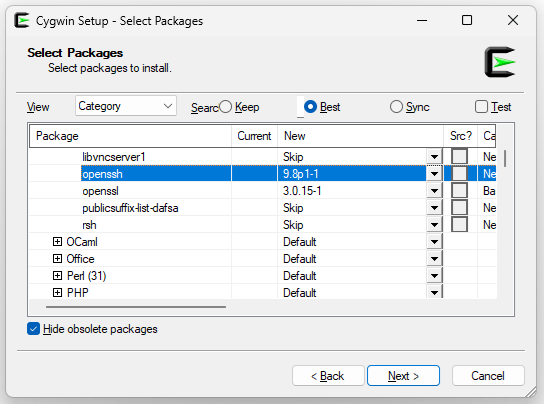Screen dimensions: 544x404
Task: Click the Cygwin logo in the title bar
Action: click(22, 20)
